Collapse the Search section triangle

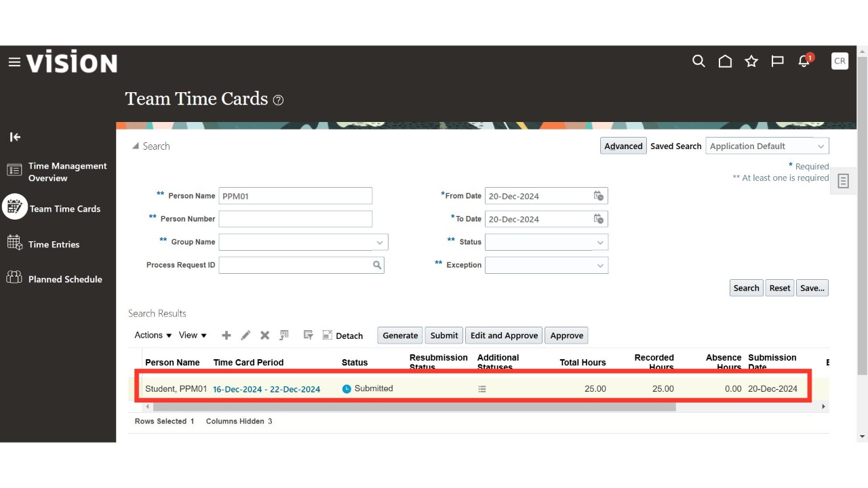(x=136, y=146)
